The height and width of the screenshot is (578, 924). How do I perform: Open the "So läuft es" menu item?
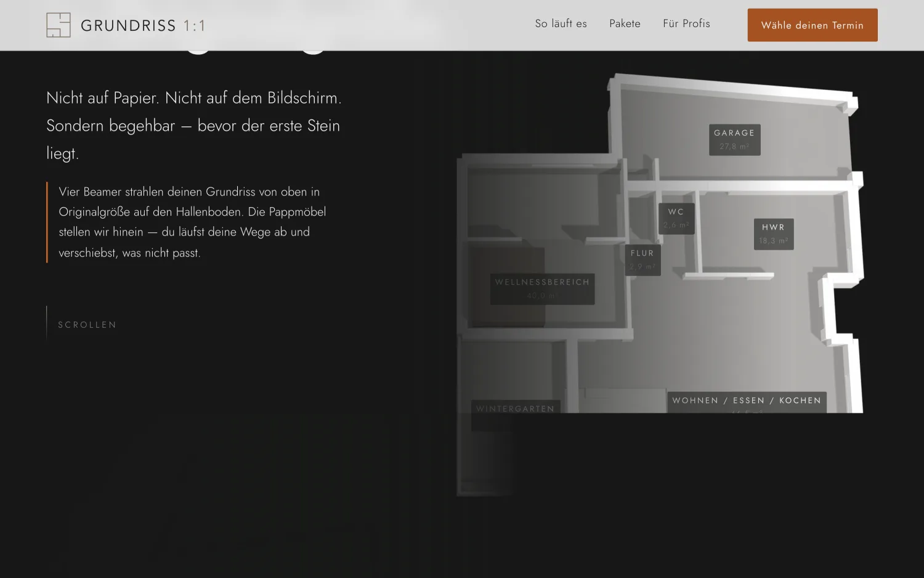point(561,23)
